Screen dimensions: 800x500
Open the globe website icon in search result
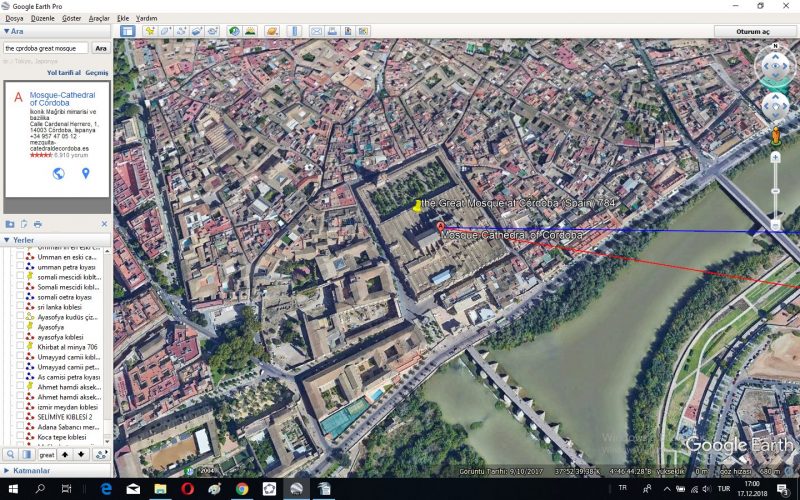point(59,173)
